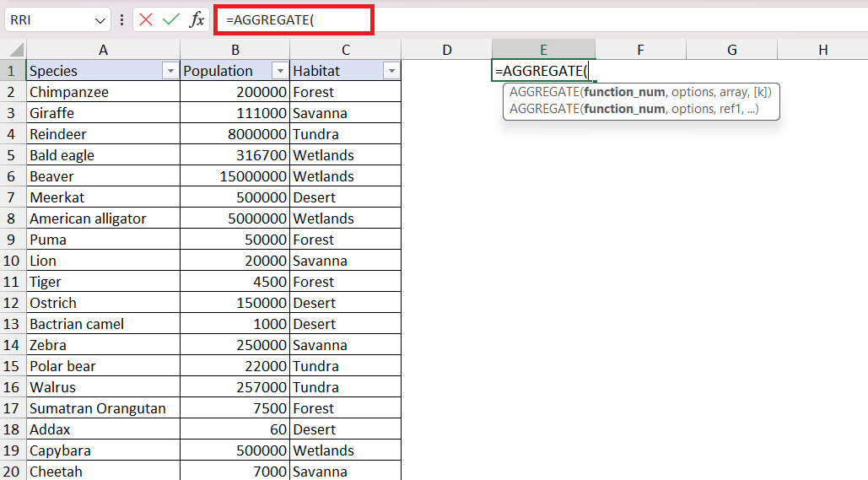
Task: Select the column D header
Action: coord(447,50)
